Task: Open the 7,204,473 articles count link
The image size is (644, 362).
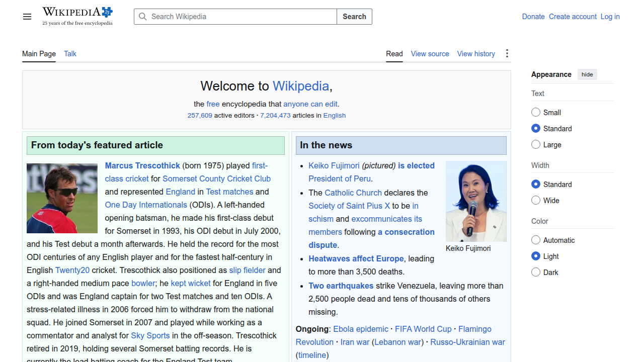Action: [275, 115]
